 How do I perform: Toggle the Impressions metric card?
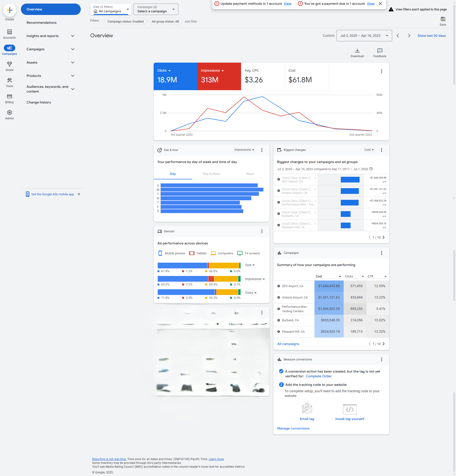[219, 76]
